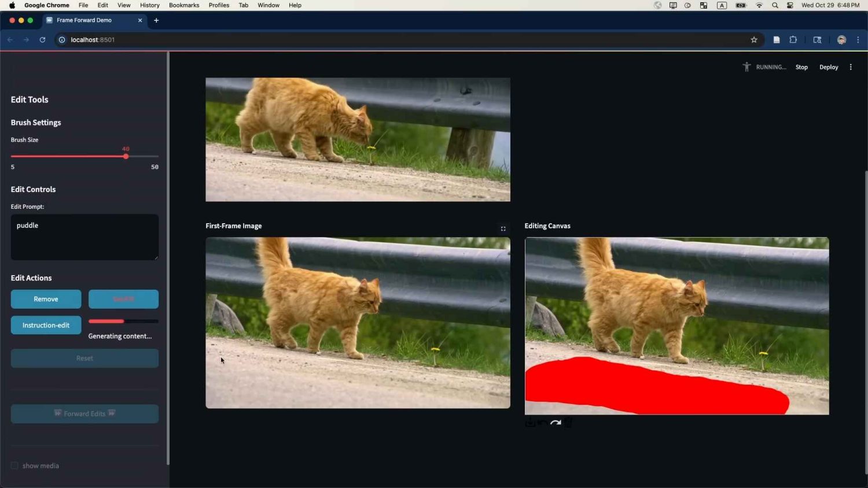Screen dimensions: 868x488
Task: Bookmark this page with the star icon
Action: 754,40
